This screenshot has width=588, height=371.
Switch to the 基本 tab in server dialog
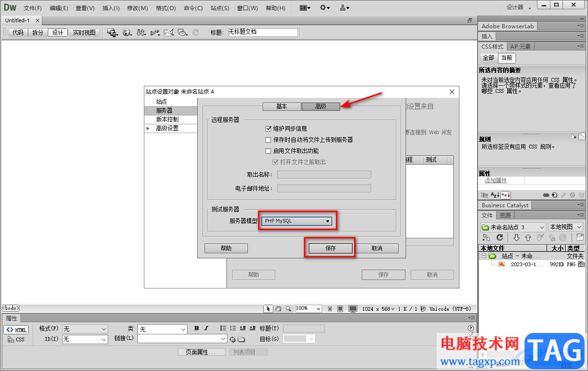click(x=282, y=106)
